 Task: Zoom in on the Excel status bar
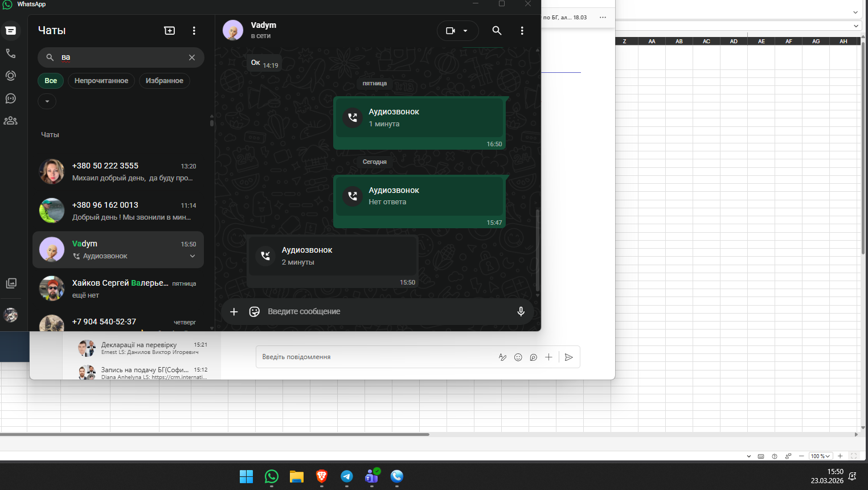pyautogui.click(x=840, y=456)
